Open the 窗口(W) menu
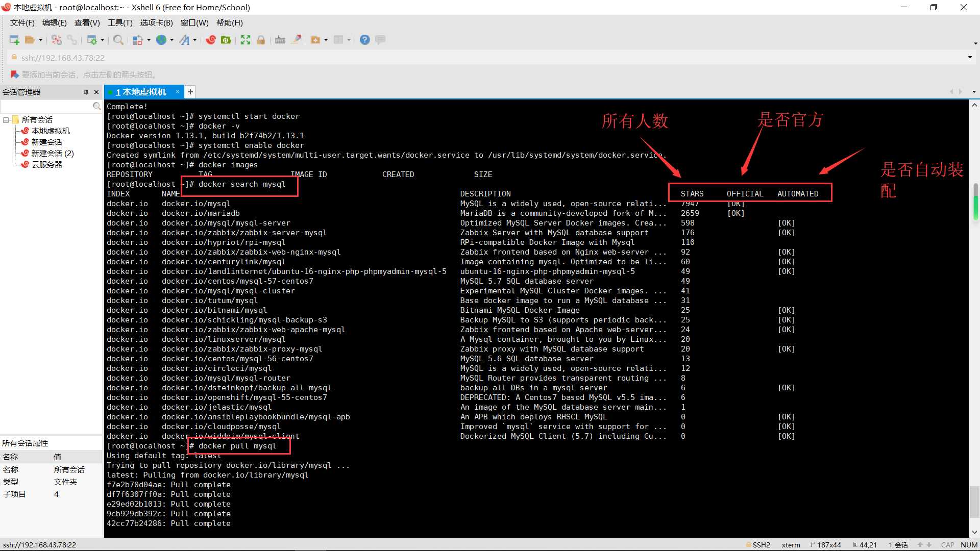This screenshot has width=980, height=551. click(194, 23)
